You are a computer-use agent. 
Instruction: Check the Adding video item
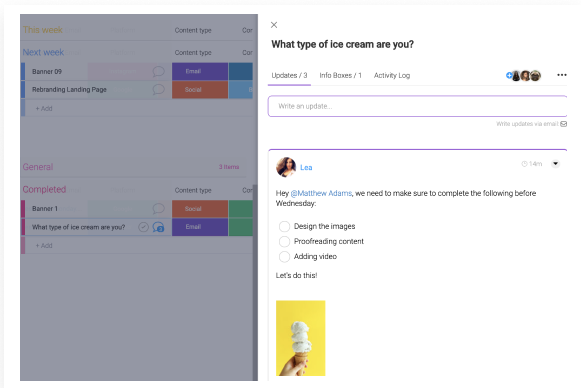(284, 257)
